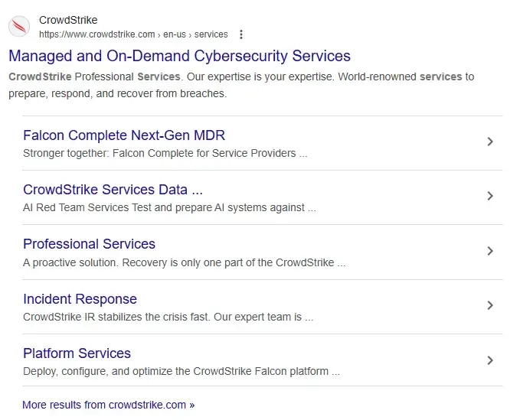Open the Falcon Complete Next-Gen MDR link
520x420 pixels.
[124, 135]
